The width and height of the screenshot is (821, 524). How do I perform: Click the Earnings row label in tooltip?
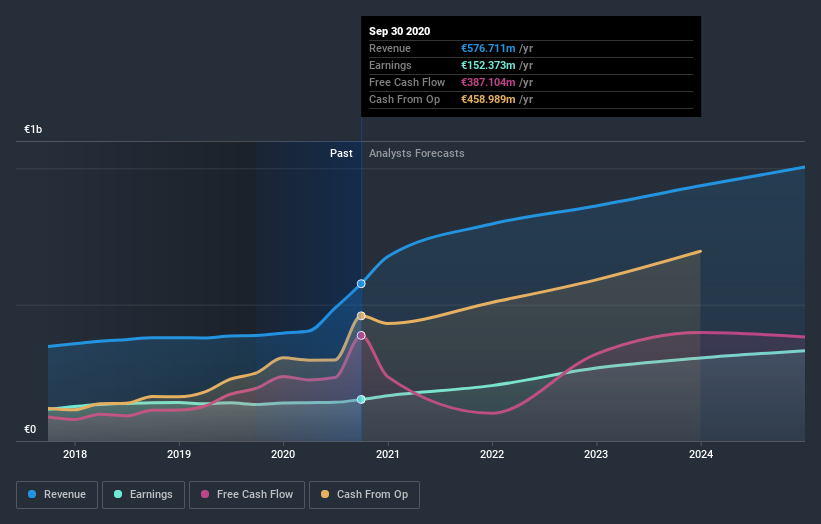(x=390, y=65)
